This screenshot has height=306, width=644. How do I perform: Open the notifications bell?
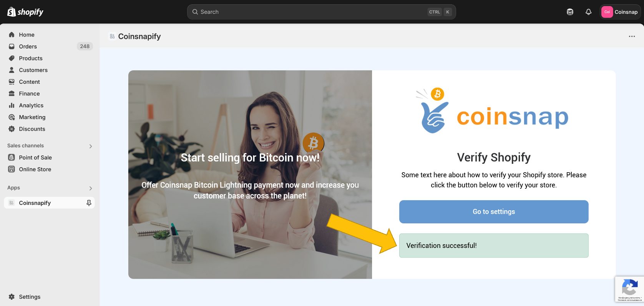point(588,12)
